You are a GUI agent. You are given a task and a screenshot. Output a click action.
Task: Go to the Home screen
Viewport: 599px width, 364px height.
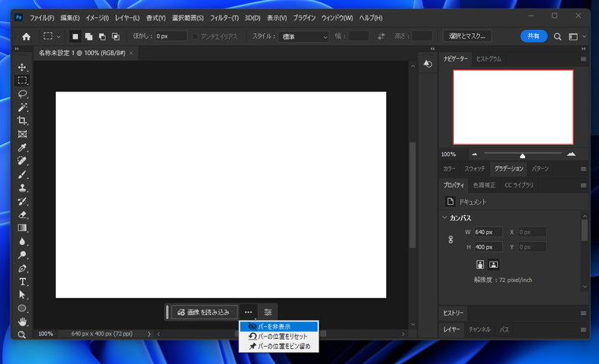coord(26,37)
